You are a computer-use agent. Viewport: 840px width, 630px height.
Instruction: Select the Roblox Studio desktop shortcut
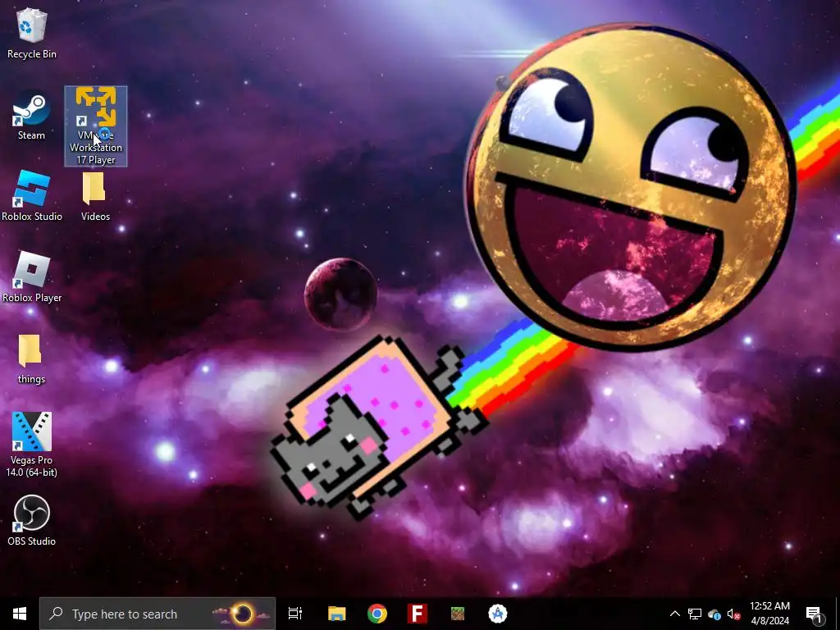pyautogui.click(x=32, y=196)
